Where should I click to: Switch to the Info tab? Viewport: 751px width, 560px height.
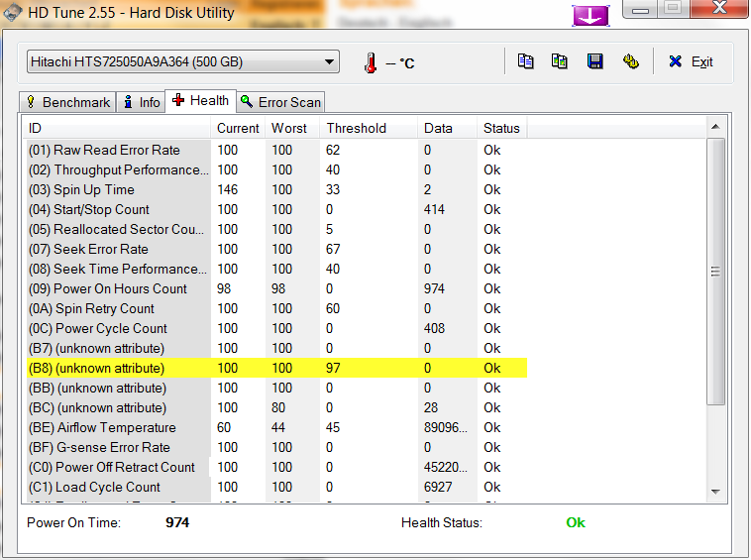(142, 102)
